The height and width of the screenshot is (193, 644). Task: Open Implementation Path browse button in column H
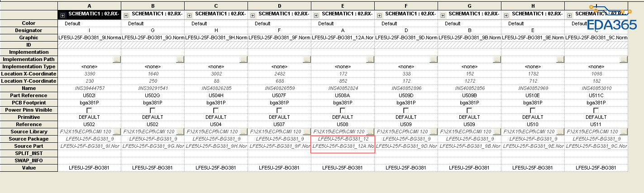pos(560,59)
